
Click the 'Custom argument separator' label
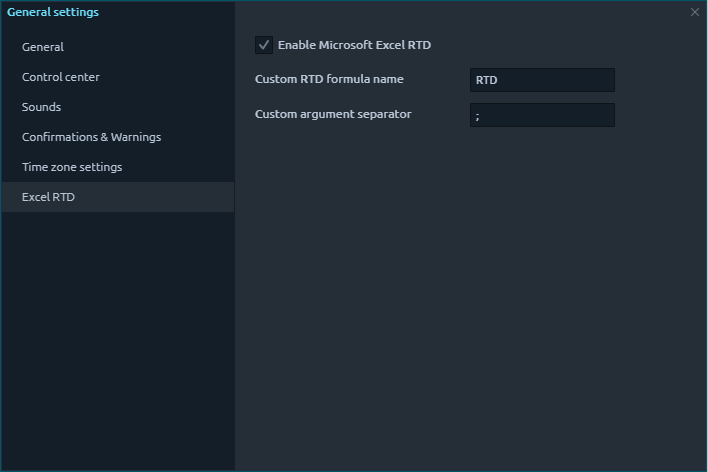click(x=333, y=114)
